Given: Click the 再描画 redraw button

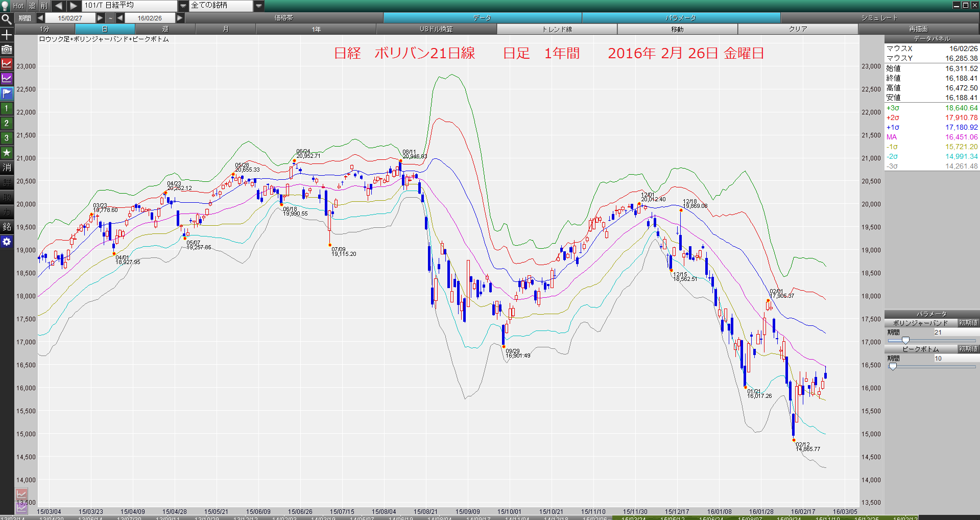Looking at the screenshot, I should (918, 29).
